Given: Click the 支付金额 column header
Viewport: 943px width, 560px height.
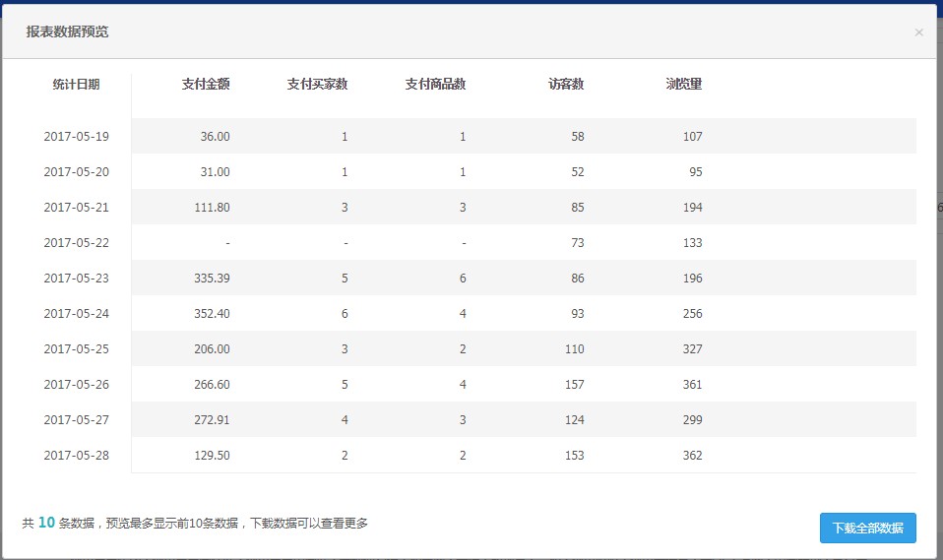Looking at the screenshot, I should (x=206, y=85).
